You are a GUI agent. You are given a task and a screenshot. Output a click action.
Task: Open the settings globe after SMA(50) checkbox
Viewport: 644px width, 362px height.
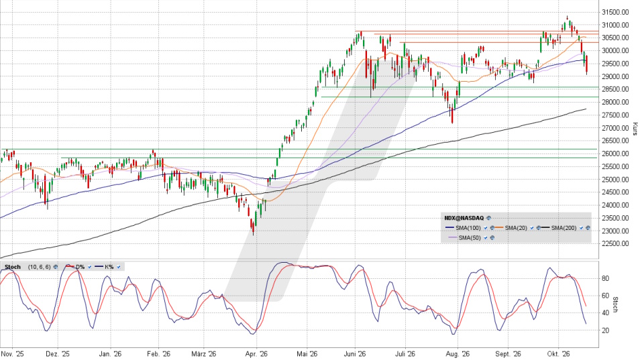[492, 237]
